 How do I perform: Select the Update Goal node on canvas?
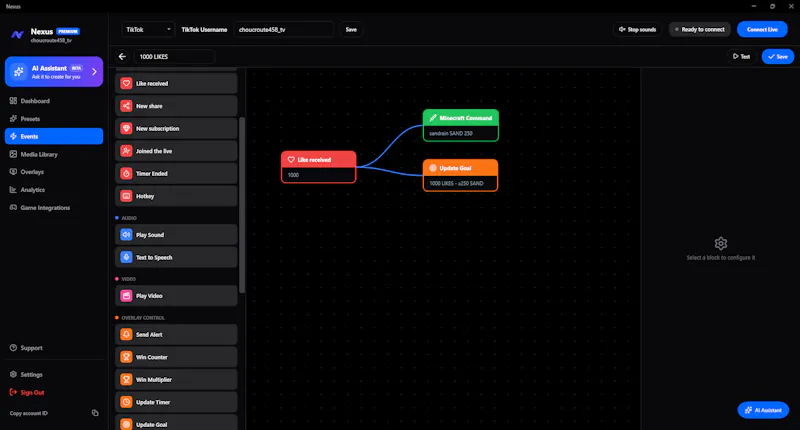(x=460, y=175)
